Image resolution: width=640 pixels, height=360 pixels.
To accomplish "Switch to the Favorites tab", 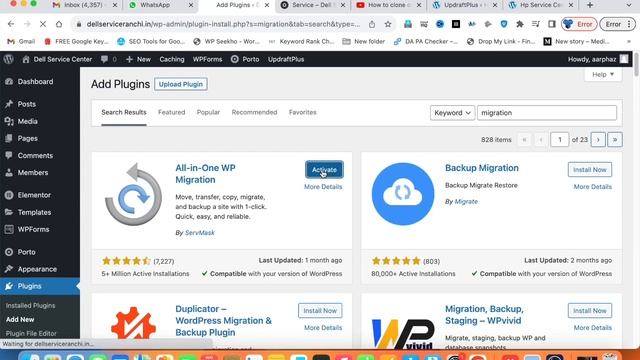I will pos(302,112).
